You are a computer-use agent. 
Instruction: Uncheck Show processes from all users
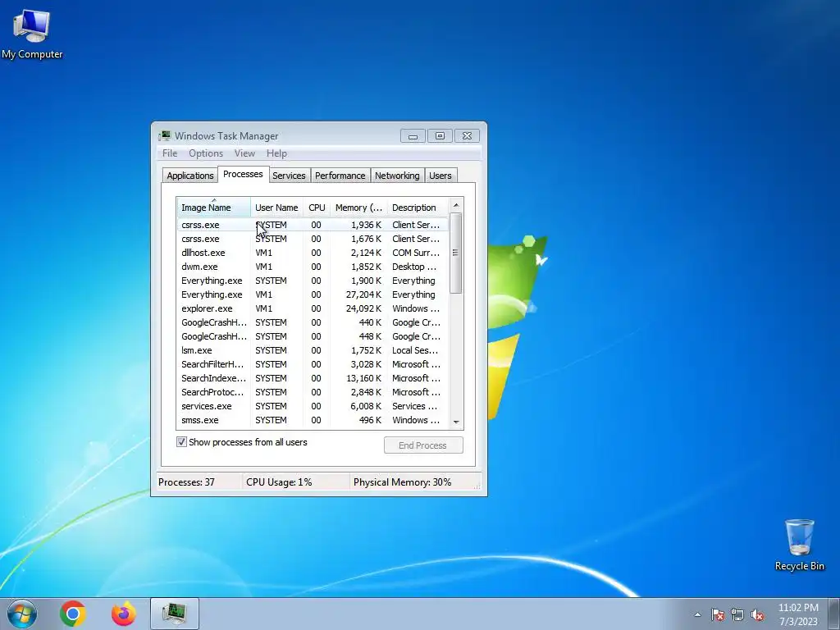click(x=181, y=442)
